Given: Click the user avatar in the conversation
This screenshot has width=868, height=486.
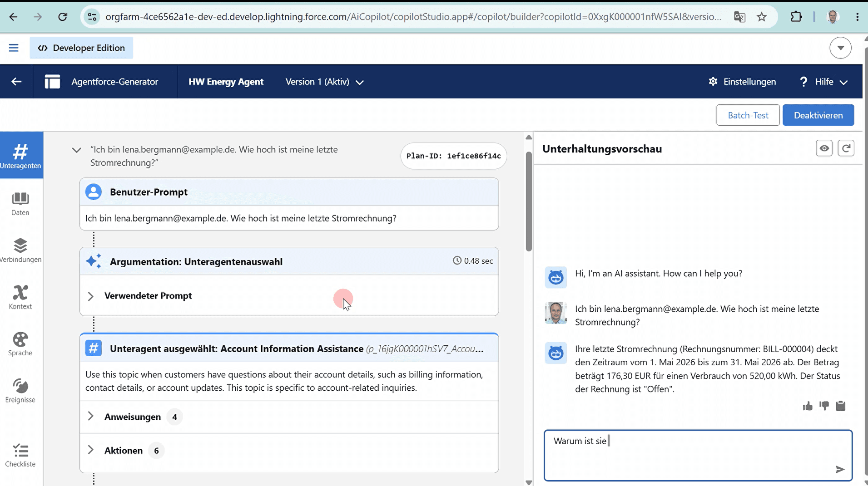Looking at the screenshot, I should [x=556, y=313].
